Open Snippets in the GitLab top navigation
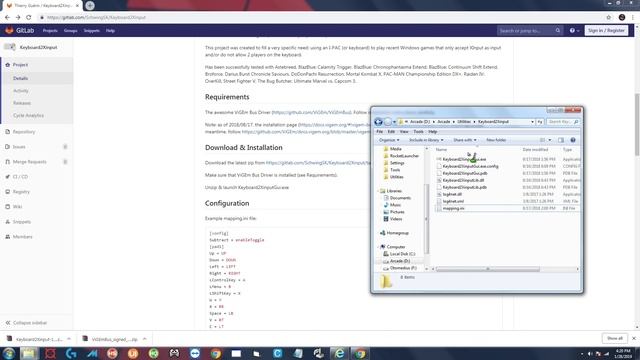This screenshot has height=360, width=640. coord(91,31)
